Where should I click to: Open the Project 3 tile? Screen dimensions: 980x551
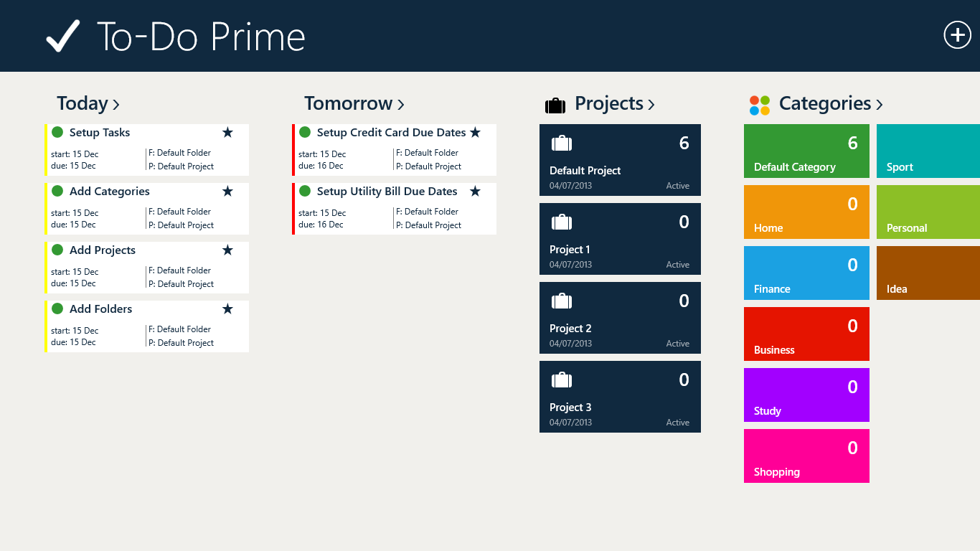click(x=620, y=397)
